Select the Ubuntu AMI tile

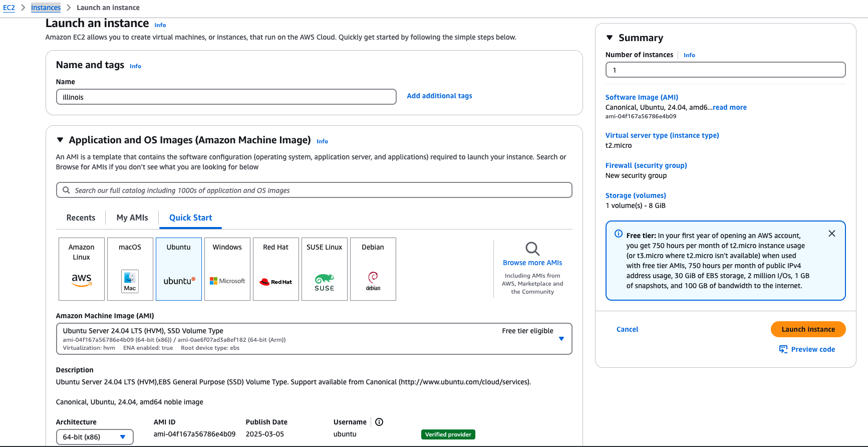point(179,269)
